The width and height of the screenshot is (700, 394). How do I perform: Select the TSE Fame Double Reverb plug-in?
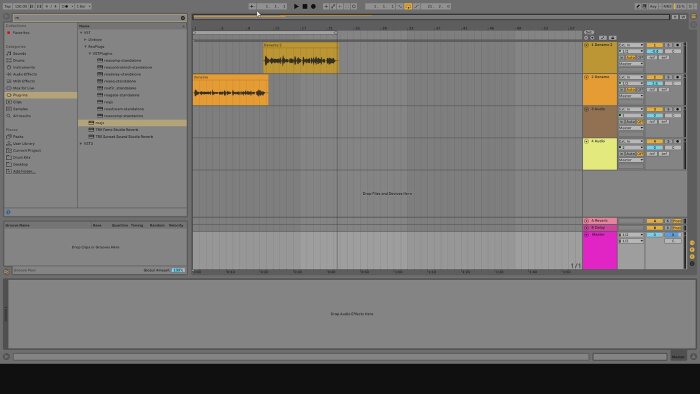pos(117,130)
